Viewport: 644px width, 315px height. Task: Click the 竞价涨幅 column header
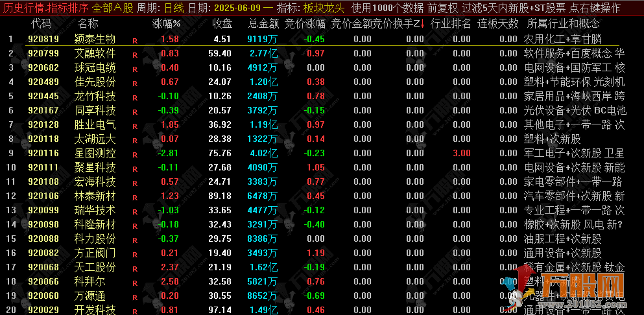[x=305, y=24]
